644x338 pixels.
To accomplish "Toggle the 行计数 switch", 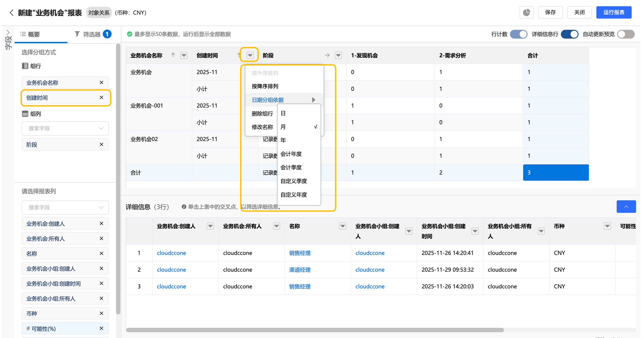I will (x=518, y=34).
